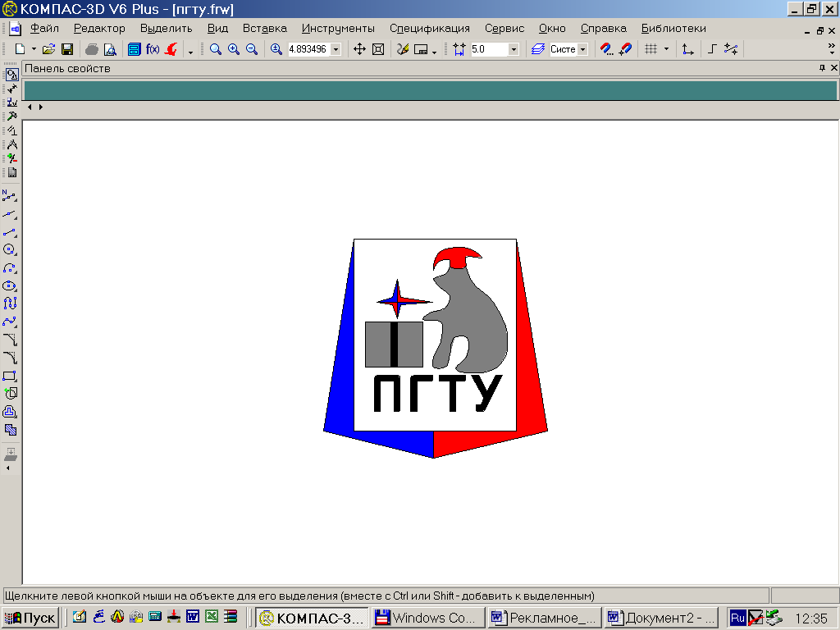Open the Спецификация menu
This screenshot has height=630, width=840.
coord(430,29)
